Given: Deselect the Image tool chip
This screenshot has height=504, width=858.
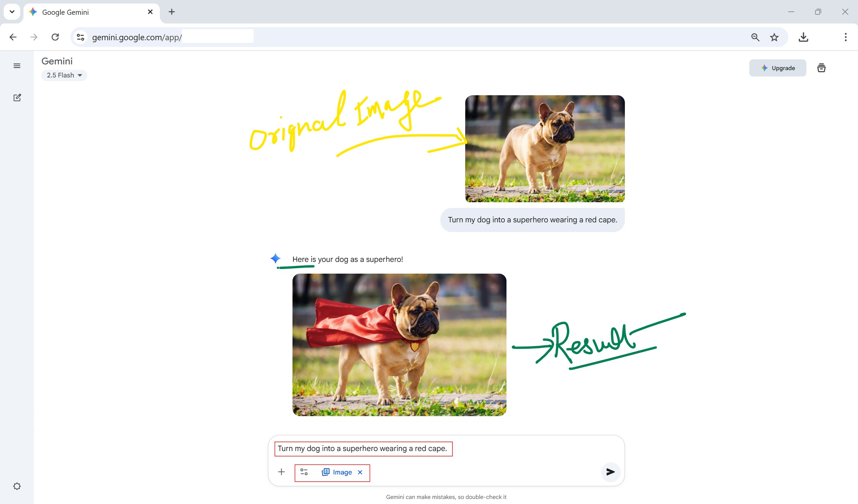Looking at the screenshot, I should coord(337,472).
